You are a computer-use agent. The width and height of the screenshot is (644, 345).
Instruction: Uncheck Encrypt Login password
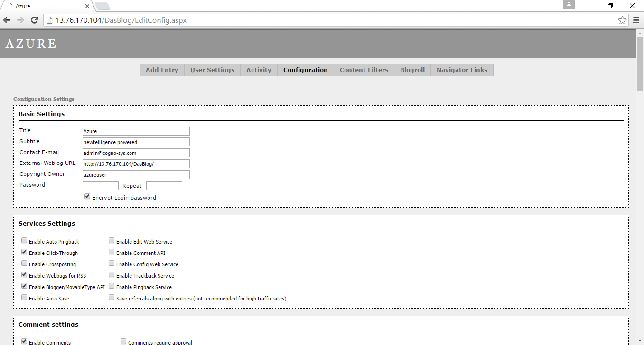tap(87, 197)
